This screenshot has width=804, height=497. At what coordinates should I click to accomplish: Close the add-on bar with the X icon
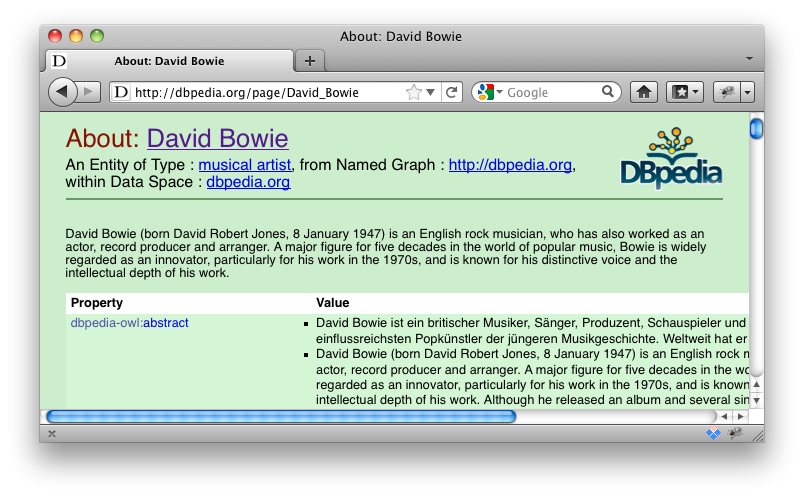(x=52, y=434)
